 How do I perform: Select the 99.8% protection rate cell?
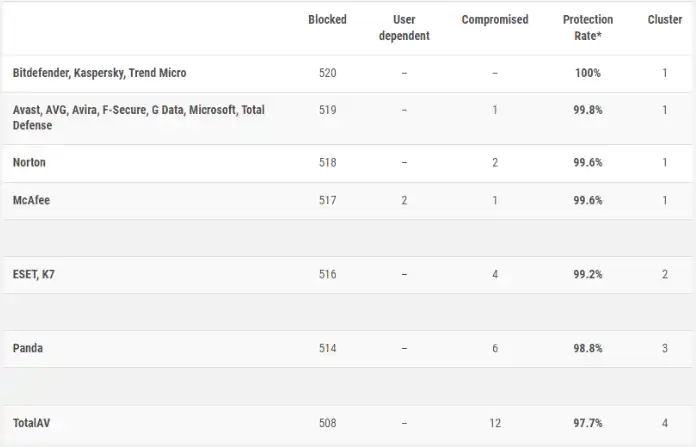[x=588, y=110]
